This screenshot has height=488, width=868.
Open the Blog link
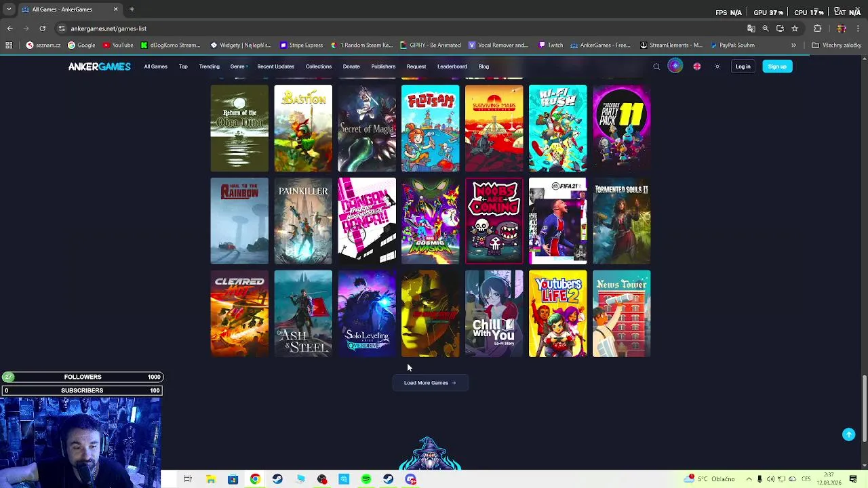(484, 66)
